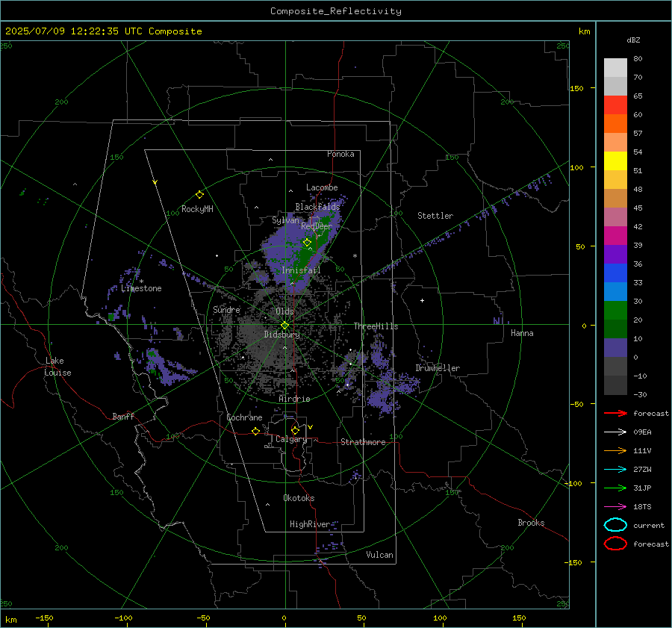This screenshot has height=628, width=672.
Task: Click the RedDeer city label
Action: coord(317,226)
